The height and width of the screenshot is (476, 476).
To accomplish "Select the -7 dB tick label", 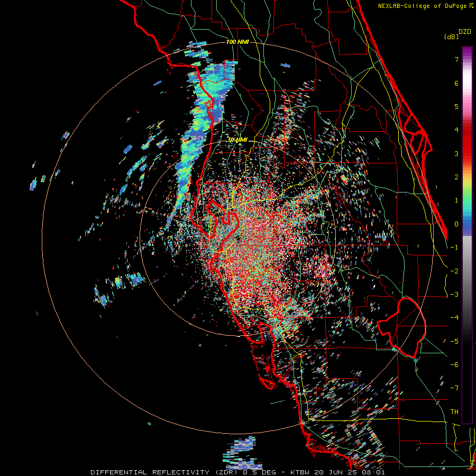I will (x=454, y=388).
